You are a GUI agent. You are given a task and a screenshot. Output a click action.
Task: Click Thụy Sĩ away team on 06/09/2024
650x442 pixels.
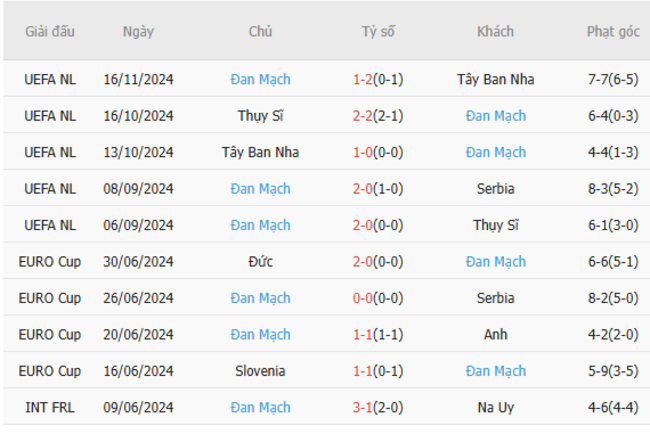(495, 225)
